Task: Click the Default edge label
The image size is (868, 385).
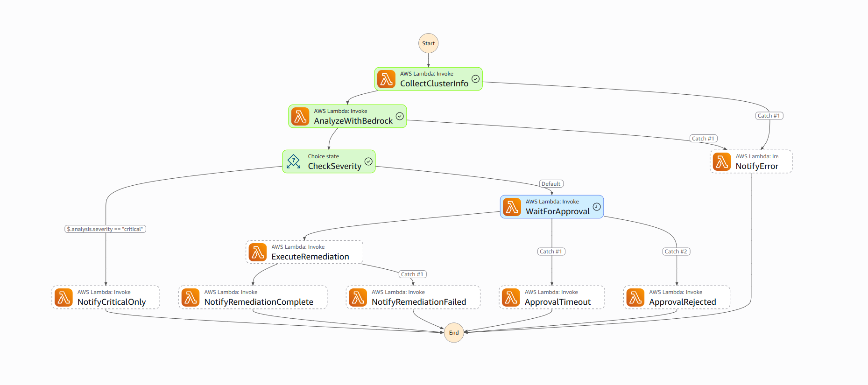Action: [x=551, y=184]
